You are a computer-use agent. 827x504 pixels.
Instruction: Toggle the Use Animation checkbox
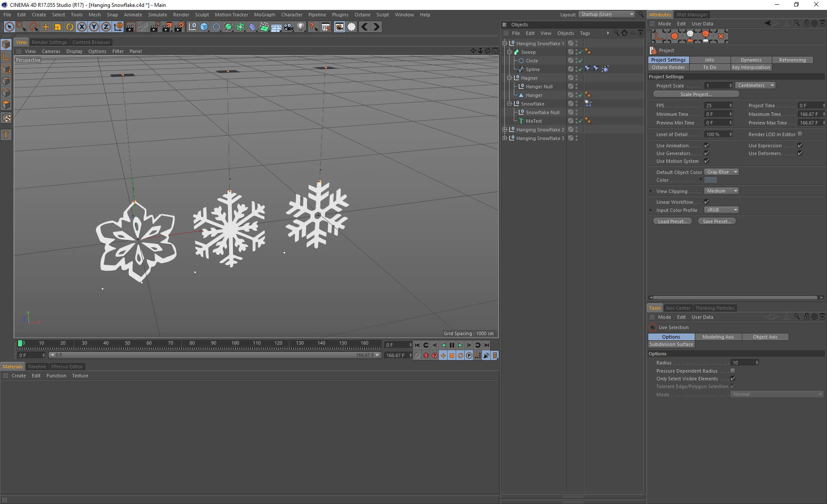pos(706,146)
